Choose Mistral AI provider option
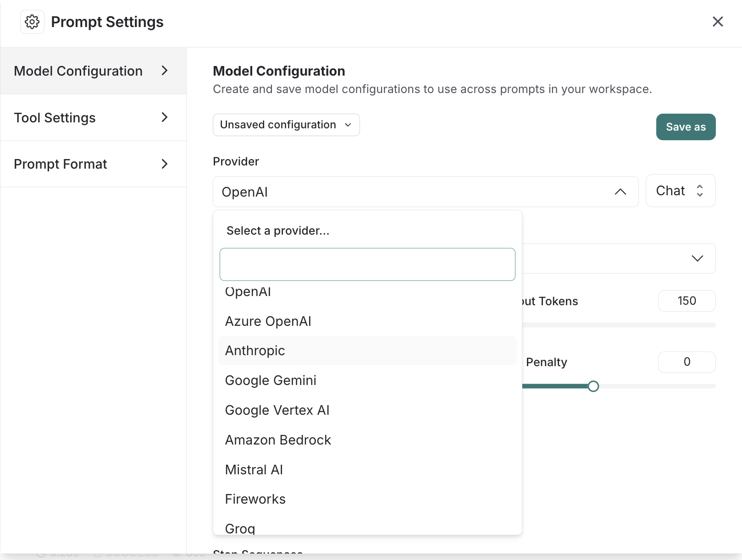Screen dimensions: 742x560 [x=254, y=470]
